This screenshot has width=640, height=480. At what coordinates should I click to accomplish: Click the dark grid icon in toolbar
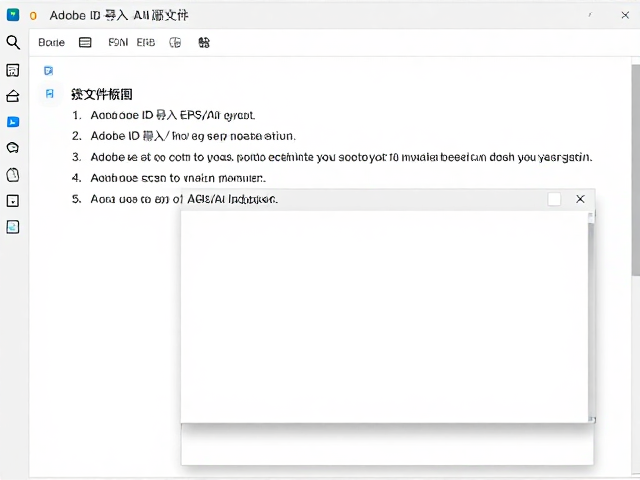(x=204, y=42)
